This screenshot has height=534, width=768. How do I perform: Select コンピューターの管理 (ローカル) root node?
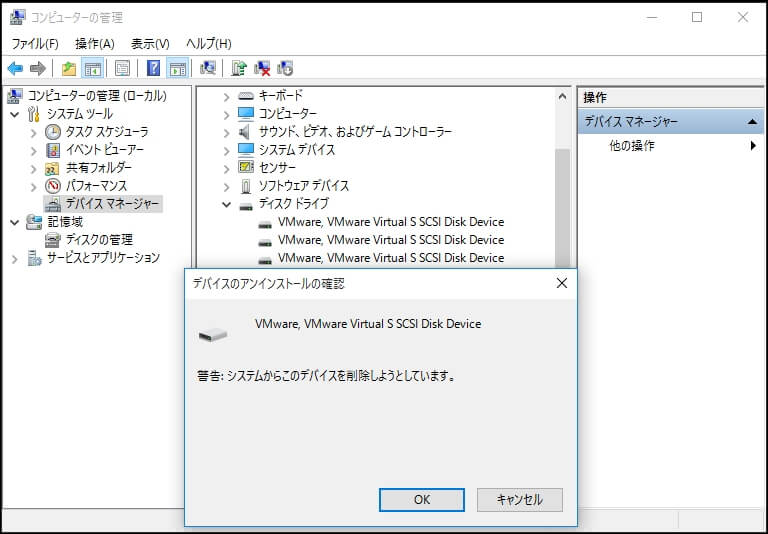click(97, 96)
